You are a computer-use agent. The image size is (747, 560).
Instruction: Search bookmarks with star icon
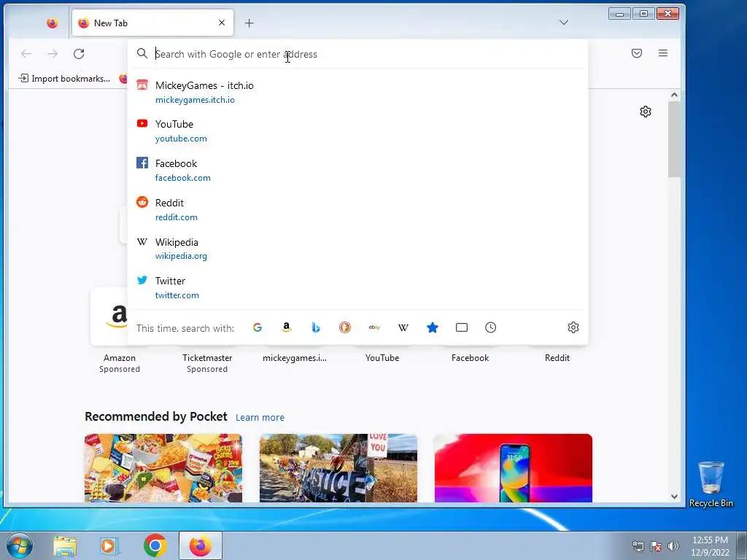coord(432,327)
